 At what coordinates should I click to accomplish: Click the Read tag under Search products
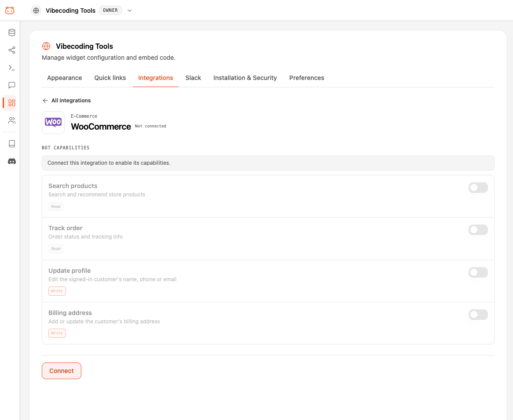(56, 206)
